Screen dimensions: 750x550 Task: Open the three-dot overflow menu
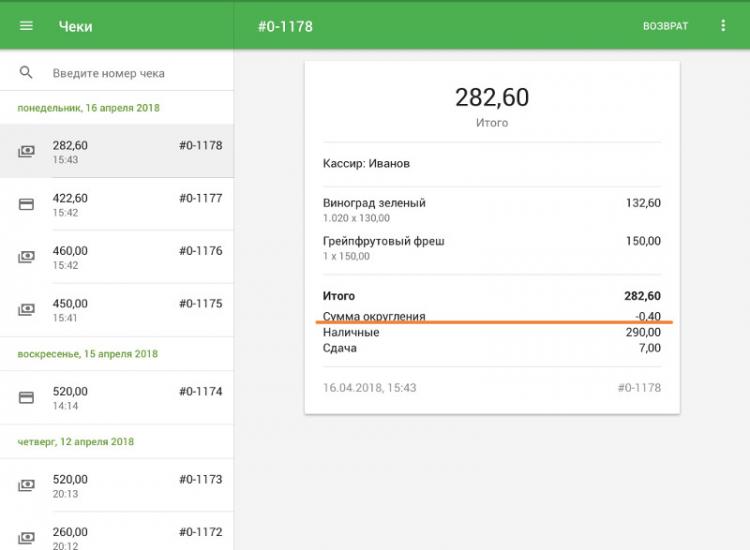click(x=724, y=26)
